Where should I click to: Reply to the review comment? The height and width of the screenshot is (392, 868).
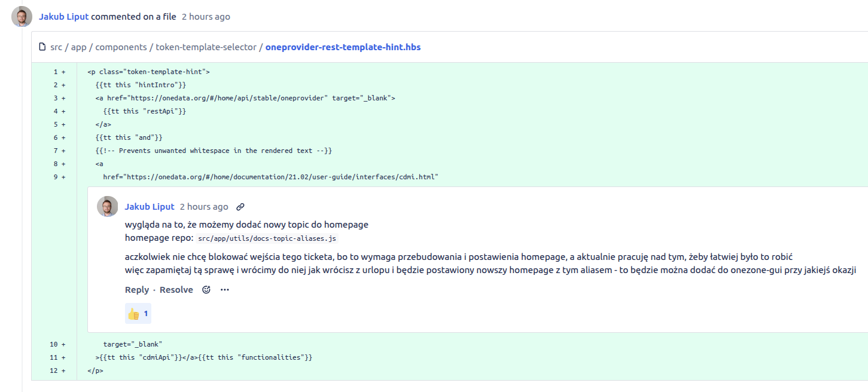[x=136, y=290]
